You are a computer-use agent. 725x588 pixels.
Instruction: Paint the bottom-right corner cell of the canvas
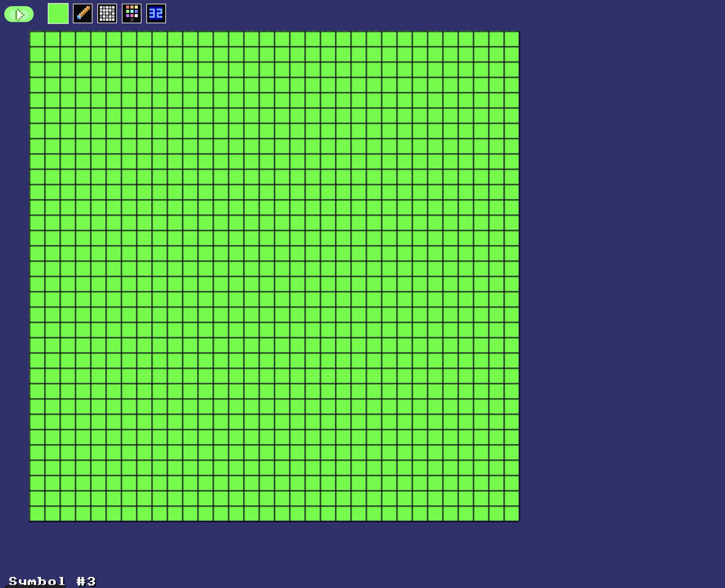tap(511, 512)
